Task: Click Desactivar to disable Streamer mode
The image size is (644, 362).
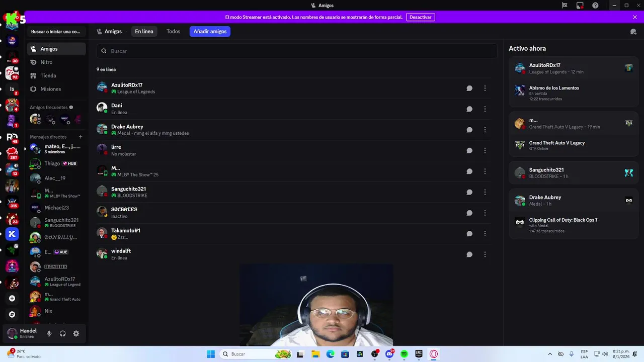Action: (x=421, y=17)
